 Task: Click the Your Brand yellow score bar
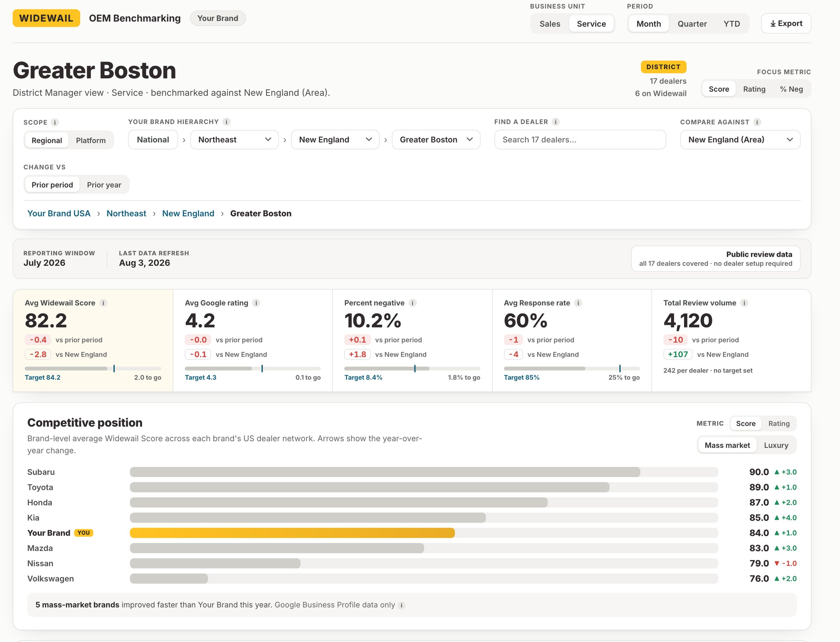292,533
